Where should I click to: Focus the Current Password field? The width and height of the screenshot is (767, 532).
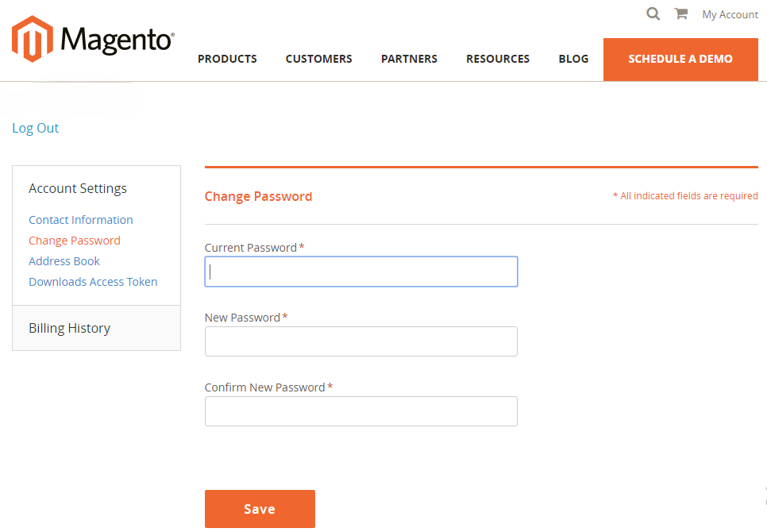pos(361,272)
